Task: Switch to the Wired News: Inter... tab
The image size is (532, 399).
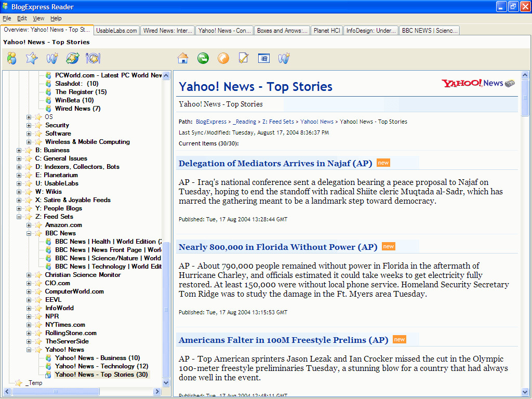Action: [x=168, y=31]
